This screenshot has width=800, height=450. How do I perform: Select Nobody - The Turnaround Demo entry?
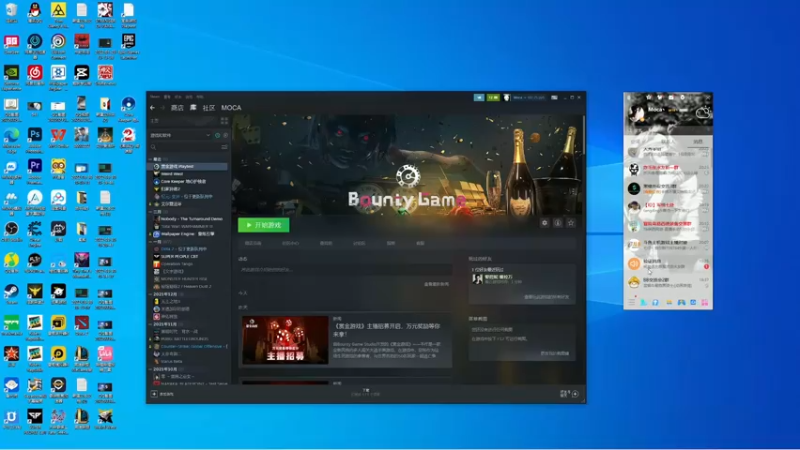tap(188, 219)
